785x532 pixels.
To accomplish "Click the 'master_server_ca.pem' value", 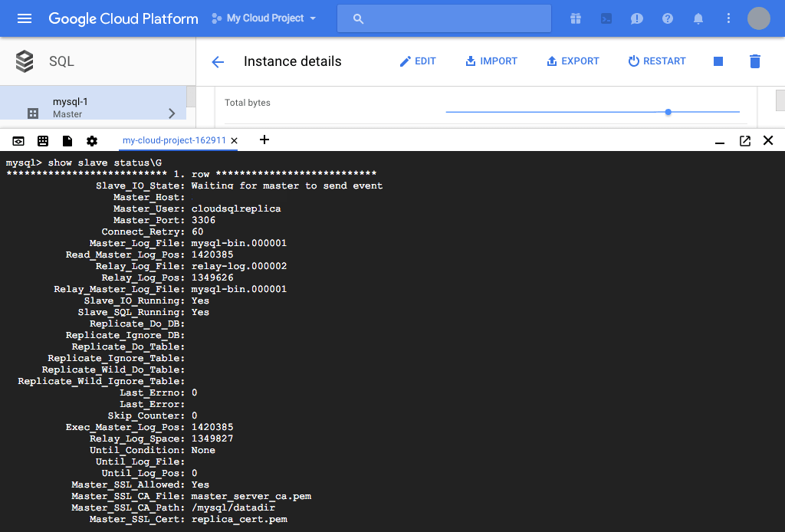I will click(x=251, y=497).
